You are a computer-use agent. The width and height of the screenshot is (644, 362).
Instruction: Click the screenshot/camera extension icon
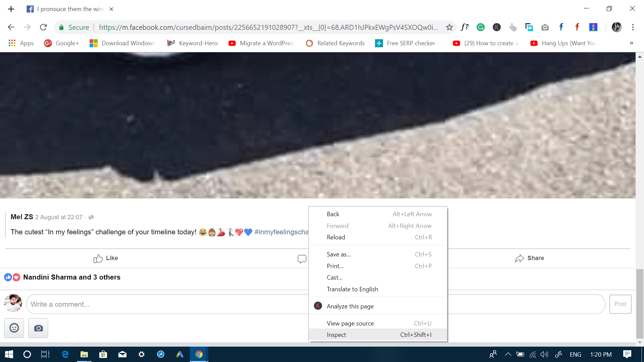tap(544, 27)
